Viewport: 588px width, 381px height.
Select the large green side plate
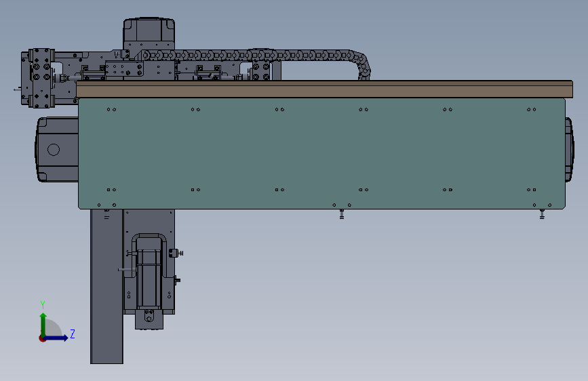click(x=321, y=154)
